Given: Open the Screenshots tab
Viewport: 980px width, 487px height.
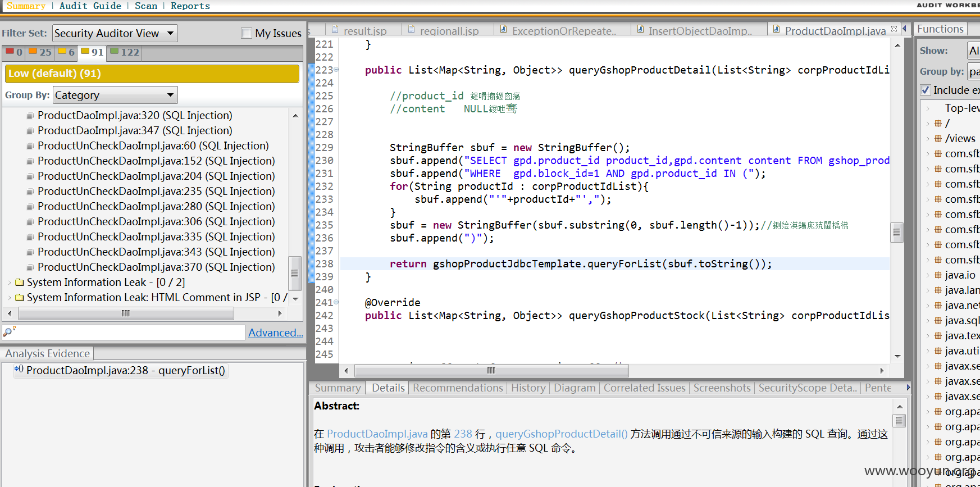Looking at the screenshot, I should coord(722,388).
